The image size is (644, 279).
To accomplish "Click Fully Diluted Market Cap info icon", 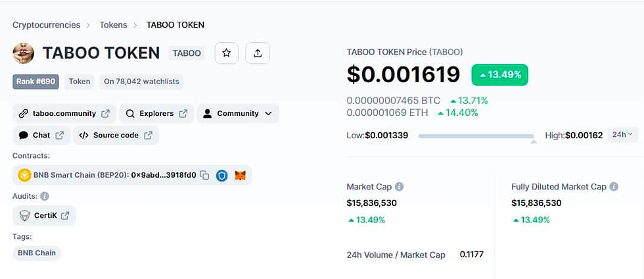I will (x=614, y=187).
